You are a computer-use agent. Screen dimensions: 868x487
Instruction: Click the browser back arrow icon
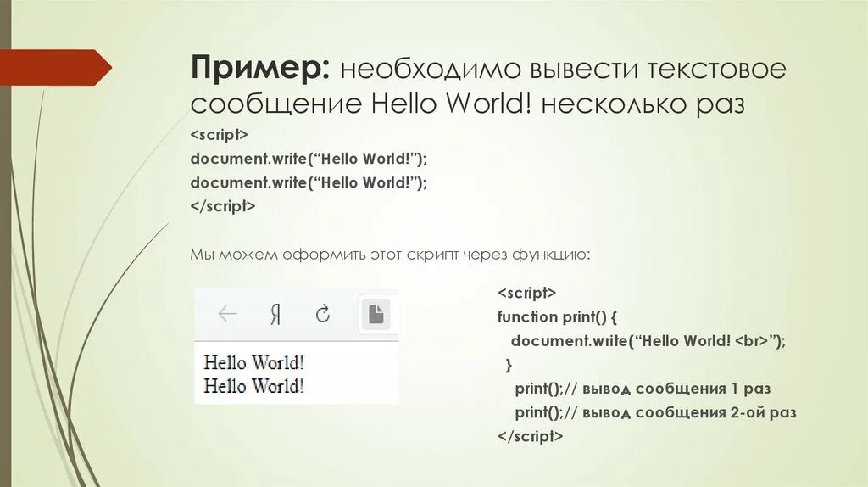coord(227,314)
